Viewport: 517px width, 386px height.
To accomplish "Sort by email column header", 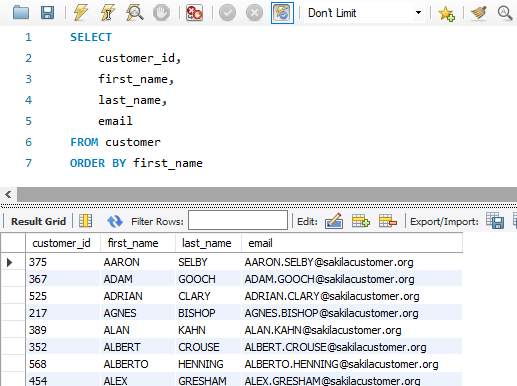I will coord(352,243).
